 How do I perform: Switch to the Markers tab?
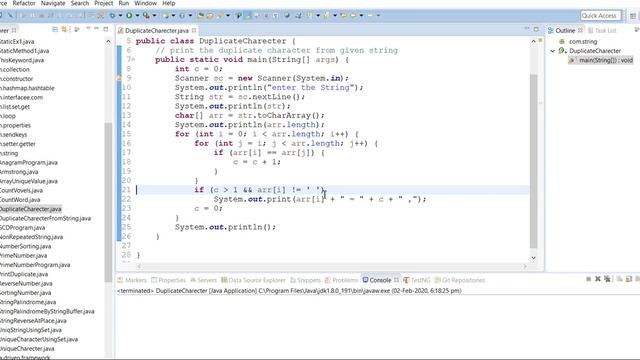(132, 280)
